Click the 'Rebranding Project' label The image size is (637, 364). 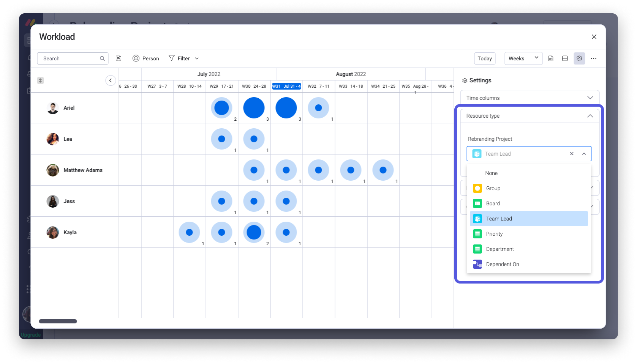(x=490, y=139)
